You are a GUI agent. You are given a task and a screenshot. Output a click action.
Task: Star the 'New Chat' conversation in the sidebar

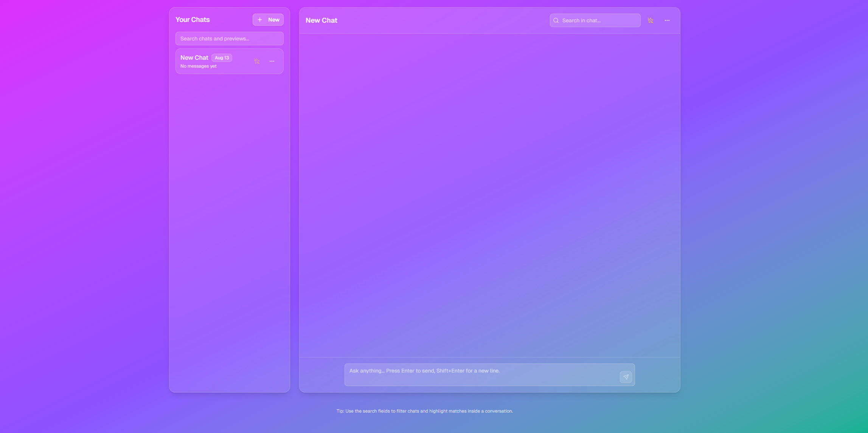(257, 61)
